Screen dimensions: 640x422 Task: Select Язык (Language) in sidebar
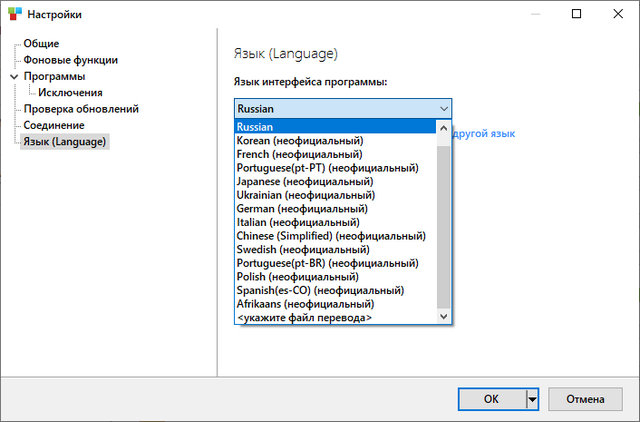pyautogui.click(x=65, y=142)
